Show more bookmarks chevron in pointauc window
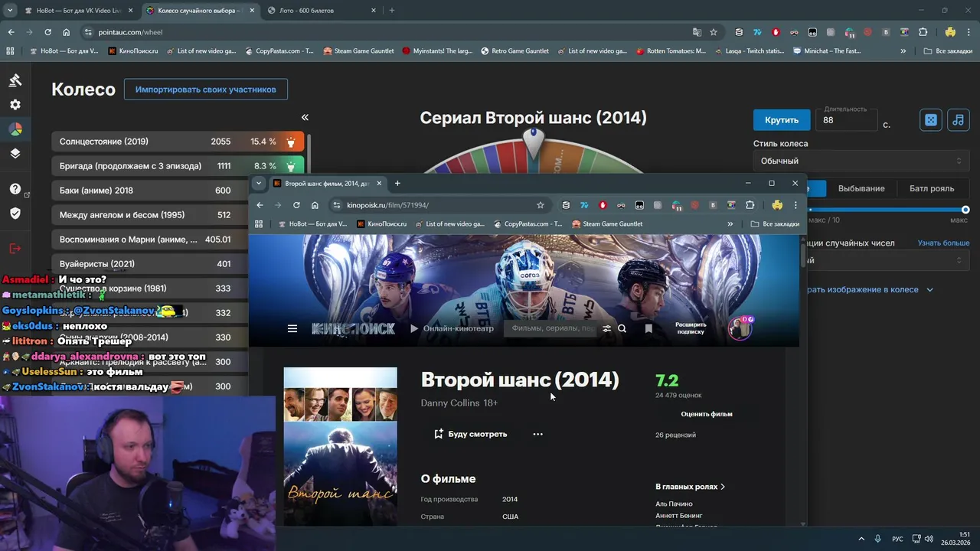This screenshot has width=980, height=551. (903, 51)
